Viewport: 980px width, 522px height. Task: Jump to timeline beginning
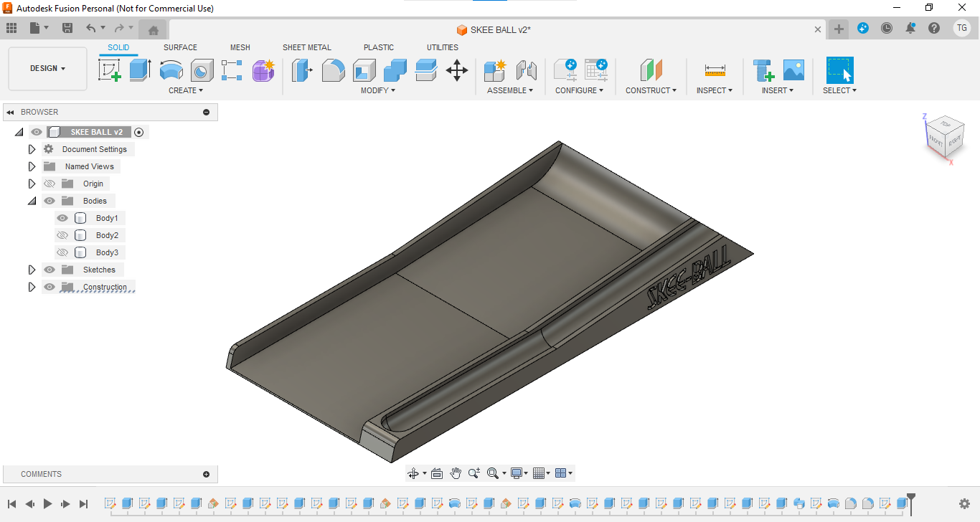pyautogui.click(x=11, y=504)
